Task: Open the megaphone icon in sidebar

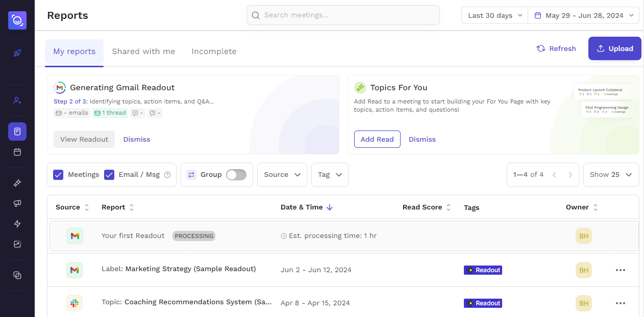Action: pos(17,203)
